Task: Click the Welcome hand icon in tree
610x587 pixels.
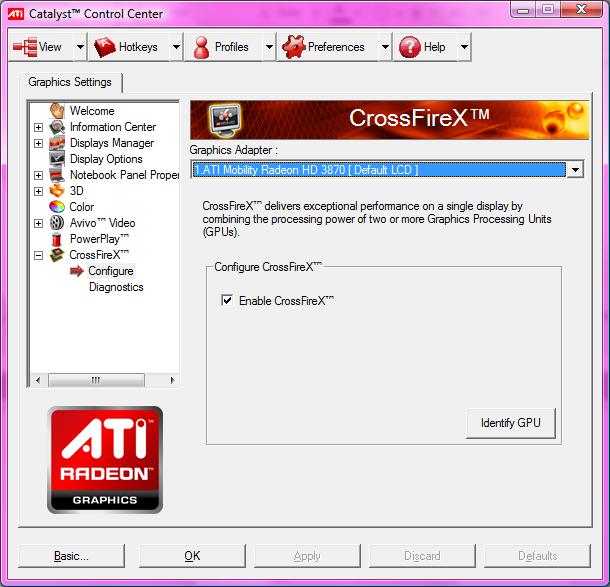Action: tap(57, 110)
